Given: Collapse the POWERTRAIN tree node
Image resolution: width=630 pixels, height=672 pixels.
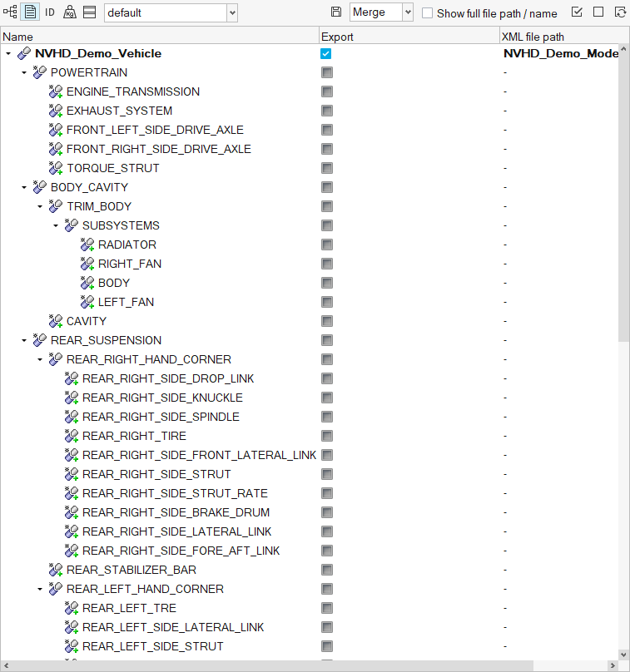Looking at the screenshot, I should pos(24,72).
